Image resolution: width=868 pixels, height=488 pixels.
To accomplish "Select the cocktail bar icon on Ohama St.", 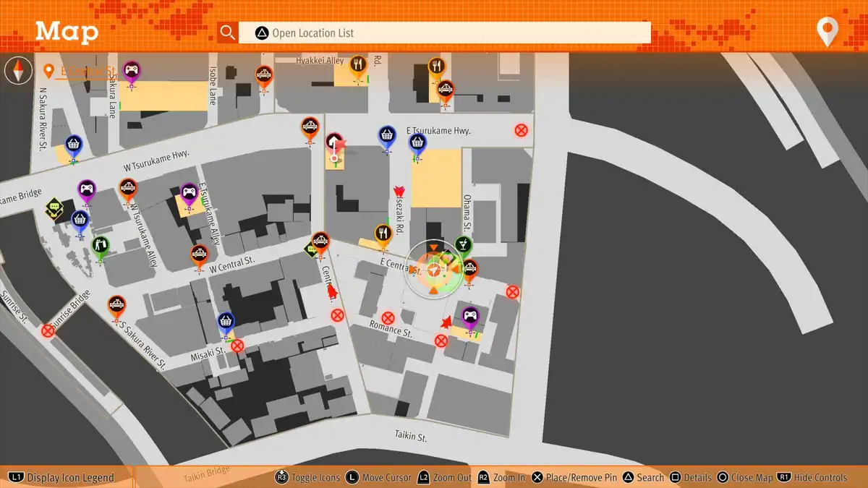I will tap(464, 245).
